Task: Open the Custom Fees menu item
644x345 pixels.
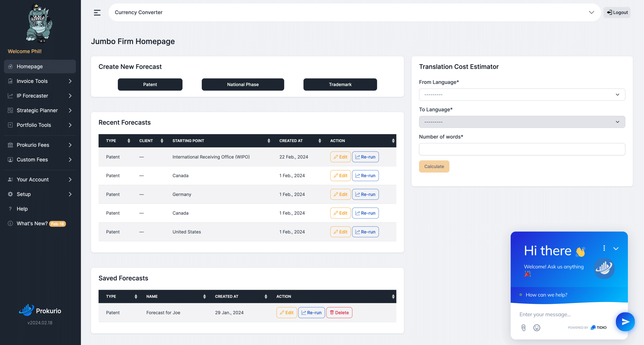Action: (x=40, y=159)
